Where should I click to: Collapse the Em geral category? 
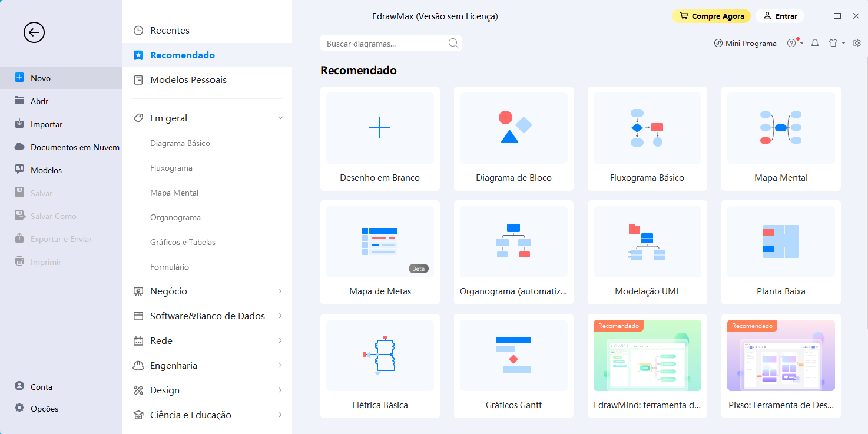tap(280, 118)
